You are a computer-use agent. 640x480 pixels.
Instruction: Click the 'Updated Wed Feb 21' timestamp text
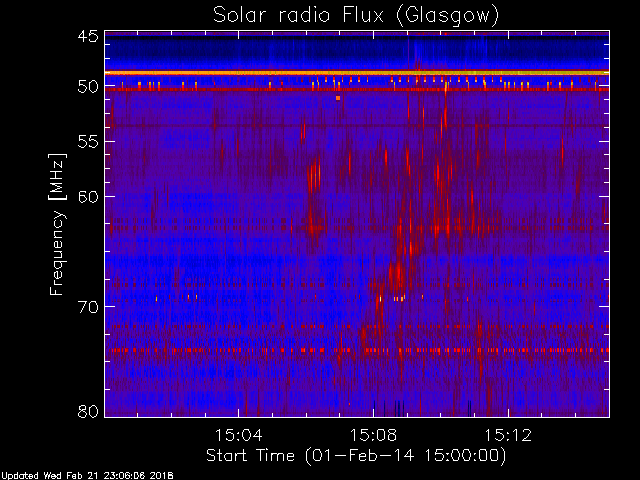point(87,476)
